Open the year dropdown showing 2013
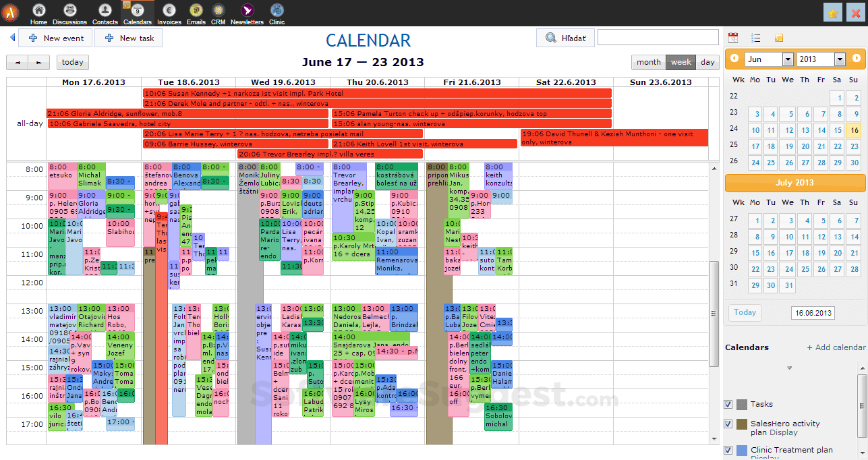Image resolution: width=868 pixels, height=460 pixels. [x=821, y=59]
